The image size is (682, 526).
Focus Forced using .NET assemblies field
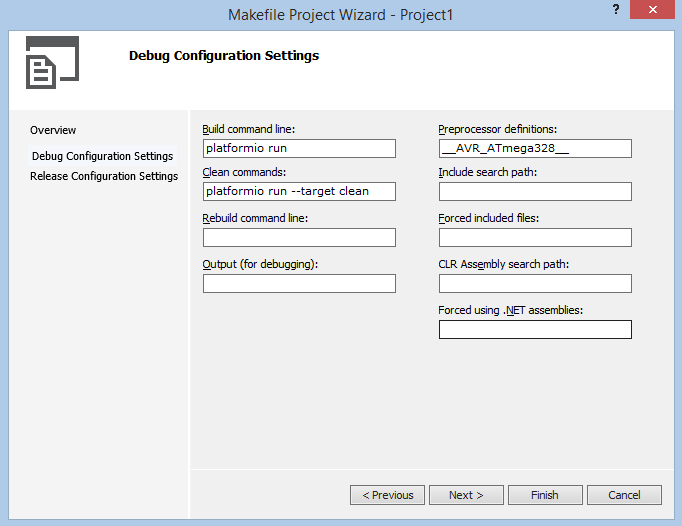click(535, 329)
